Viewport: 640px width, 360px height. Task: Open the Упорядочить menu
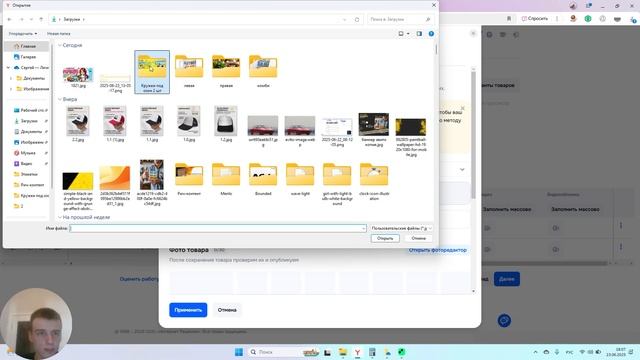[x=23, y=33]
